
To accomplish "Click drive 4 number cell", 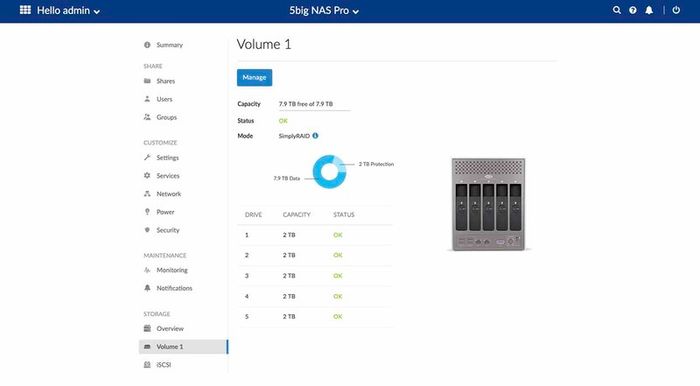I will pos(247,296).
